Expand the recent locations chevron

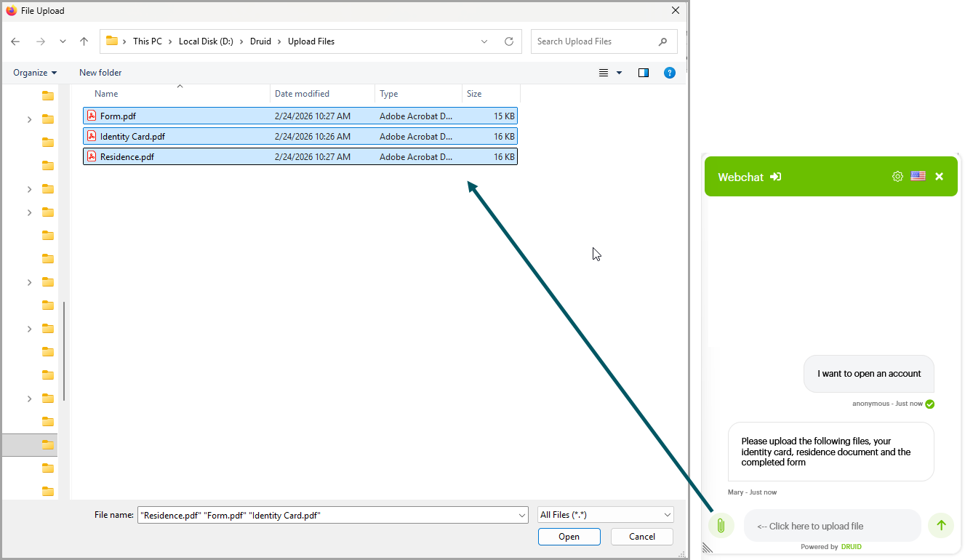pyautogui.click(x=63, y=41)
